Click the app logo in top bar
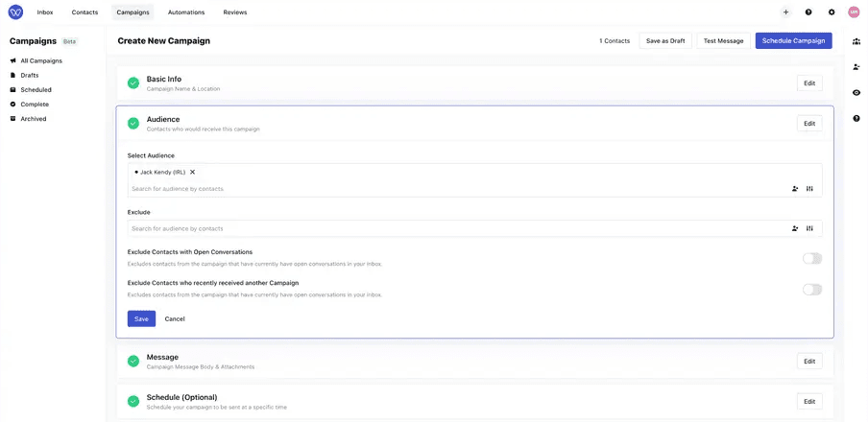 pyautogui.click(x=15, y=12)
